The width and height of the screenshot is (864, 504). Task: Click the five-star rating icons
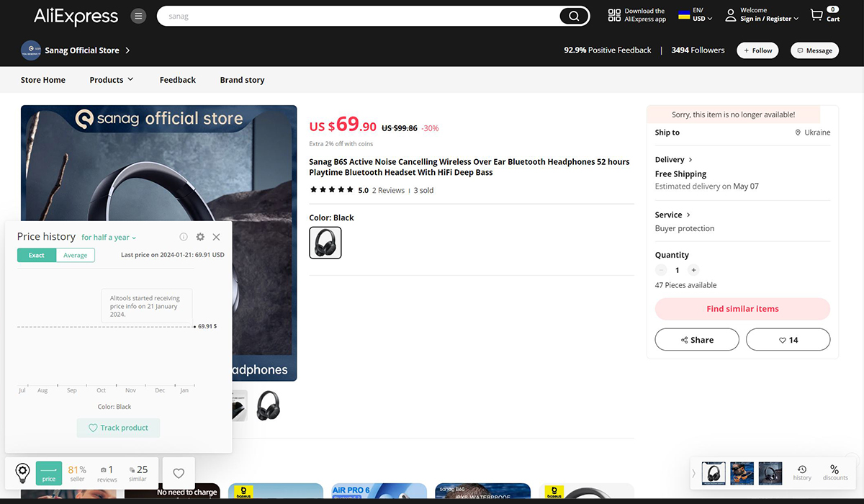(x=332, y=191)
